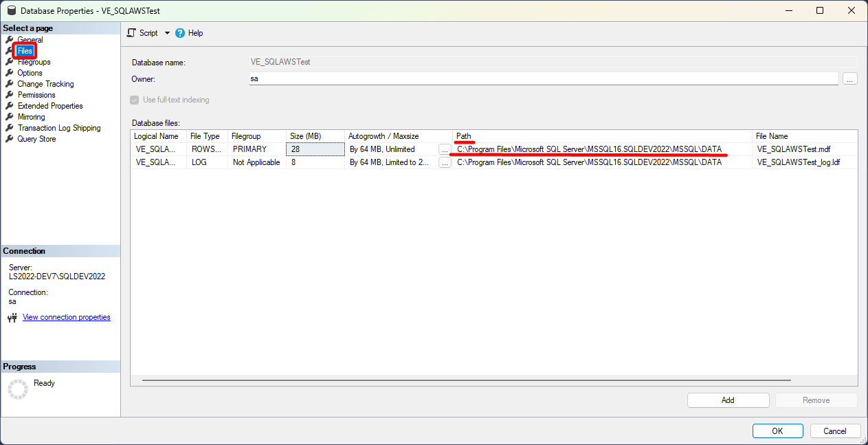
Task: Open autogrowth settings for ROWS data file
Action: [x=445, y=149]
